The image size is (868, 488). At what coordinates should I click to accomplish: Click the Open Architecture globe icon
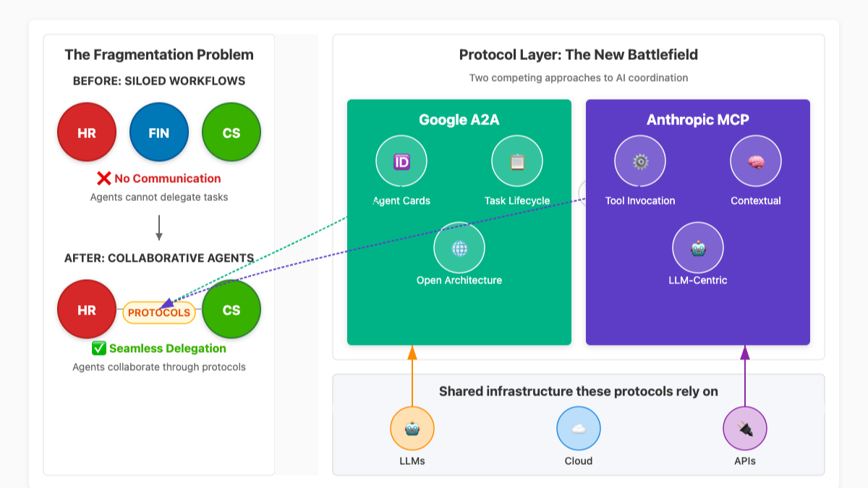(459, 248)
